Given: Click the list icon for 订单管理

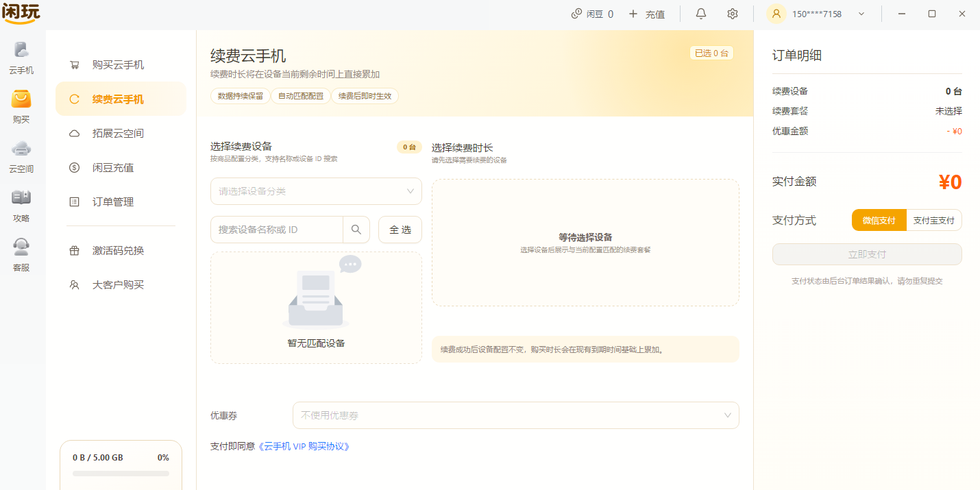Looking at the screenshot, I should coord(75,202).
